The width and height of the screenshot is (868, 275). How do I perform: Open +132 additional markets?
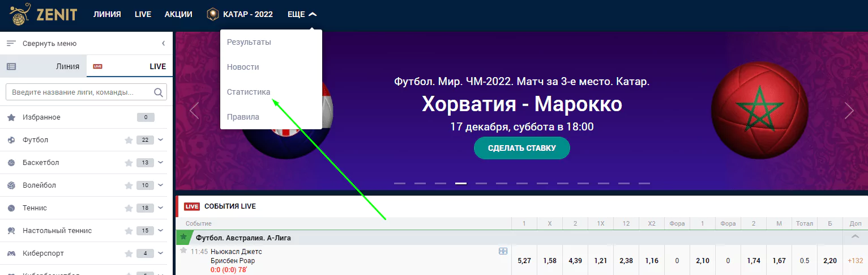(x=855, y=261)
